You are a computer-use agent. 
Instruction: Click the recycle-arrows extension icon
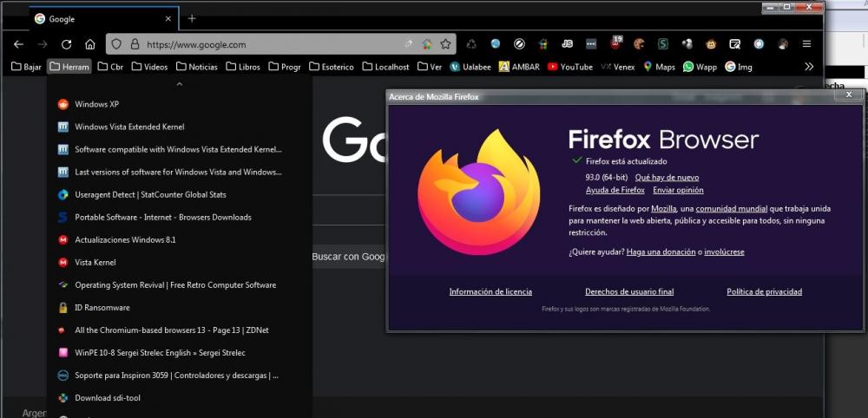(471, 44)
